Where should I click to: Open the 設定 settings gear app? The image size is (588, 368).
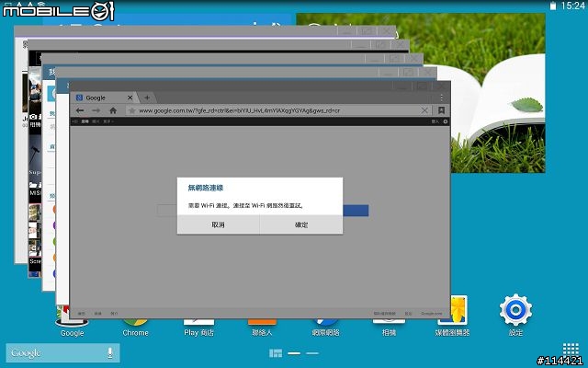click(515, 315)
